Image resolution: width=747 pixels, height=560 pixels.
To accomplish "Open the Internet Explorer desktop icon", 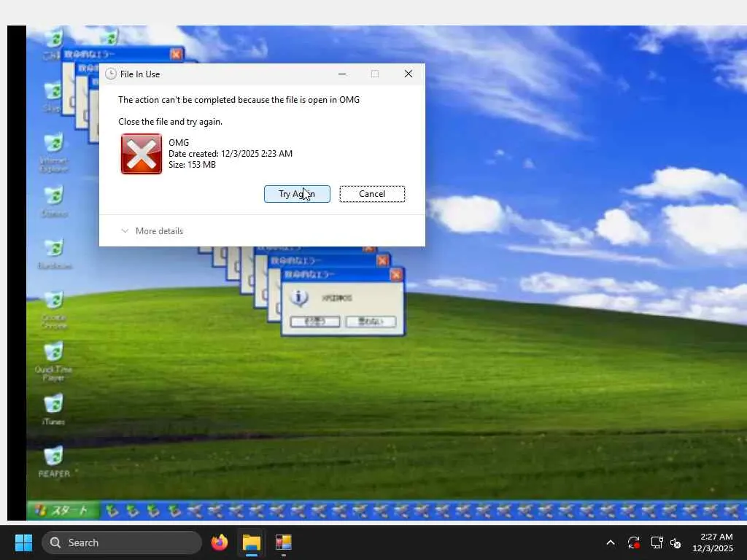I will 54,153.
